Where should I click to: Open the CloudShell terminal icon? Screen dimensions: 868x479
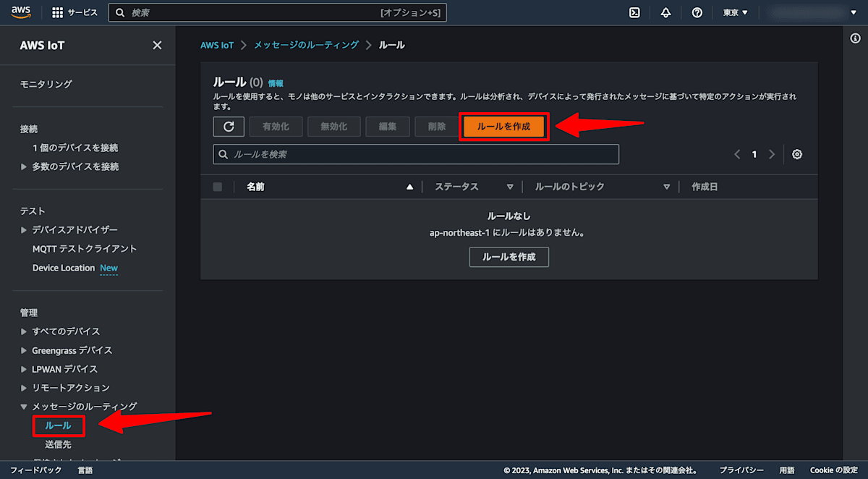[634, 12]
